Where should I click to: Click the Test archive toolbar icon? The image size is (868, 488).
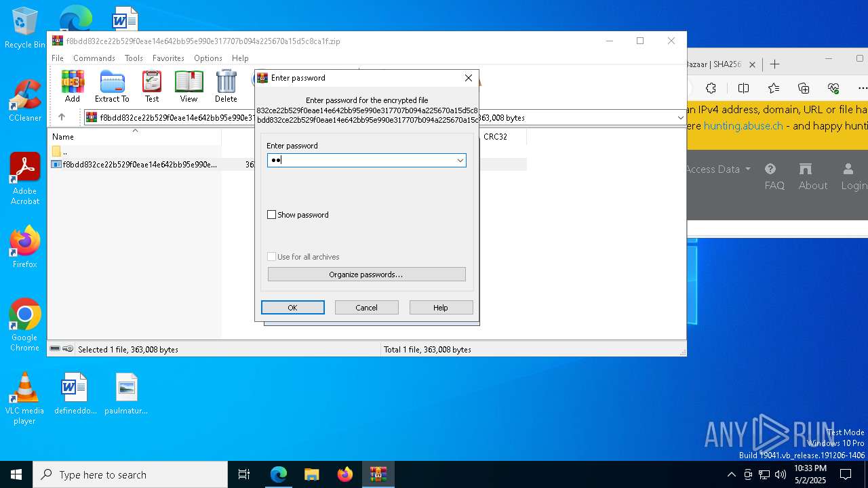[x=152, y=86]
